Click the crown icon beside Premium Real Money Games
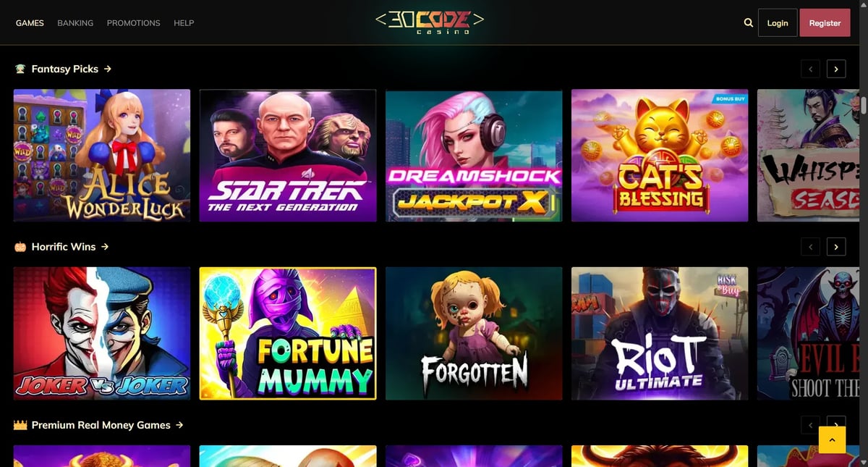The width and height of the screenshot is (868, 467). click(x=20, y=425)
